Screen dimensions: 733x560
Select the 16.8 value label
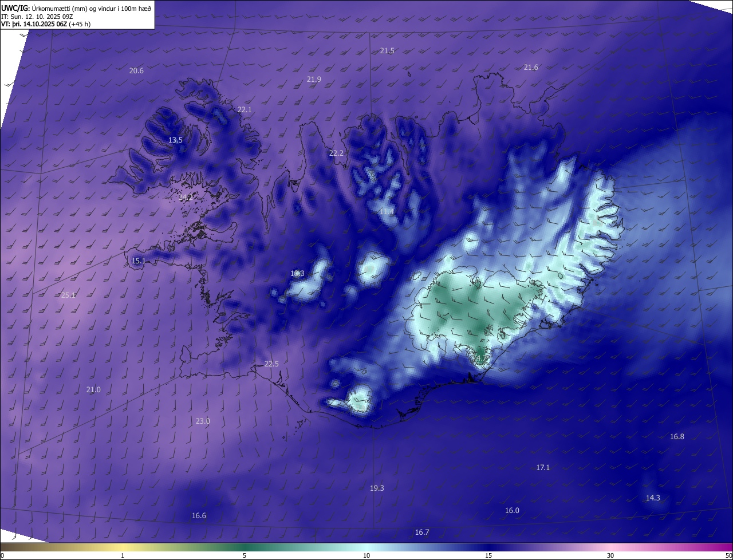677,437
